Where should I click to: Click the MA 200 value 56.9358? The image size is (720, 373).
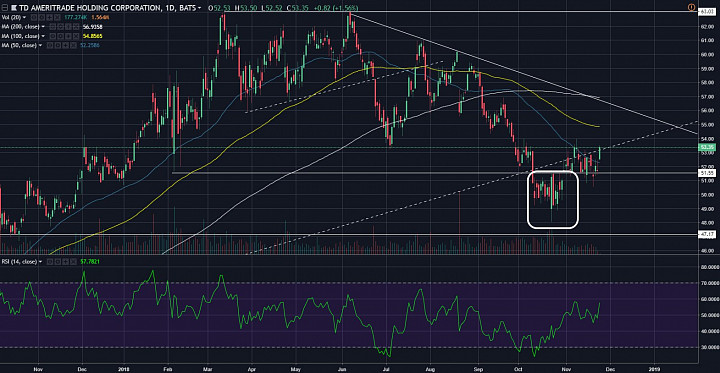click(x=92, y=27)
